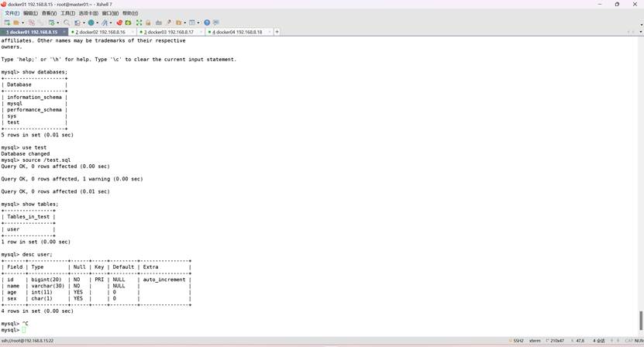This screenshot has height=347, width=644.
Task: Click 'desc user;' command text
Action: click(x=37, y=254)
